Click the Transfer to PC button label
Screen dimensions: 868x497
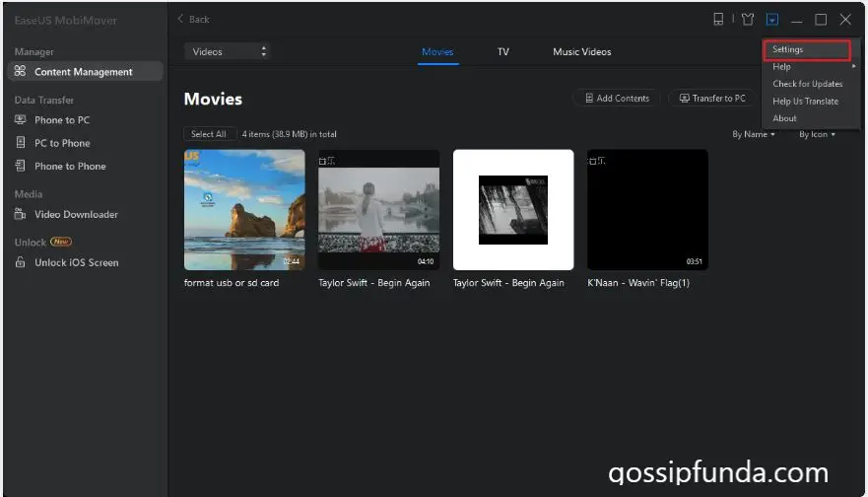719,98
